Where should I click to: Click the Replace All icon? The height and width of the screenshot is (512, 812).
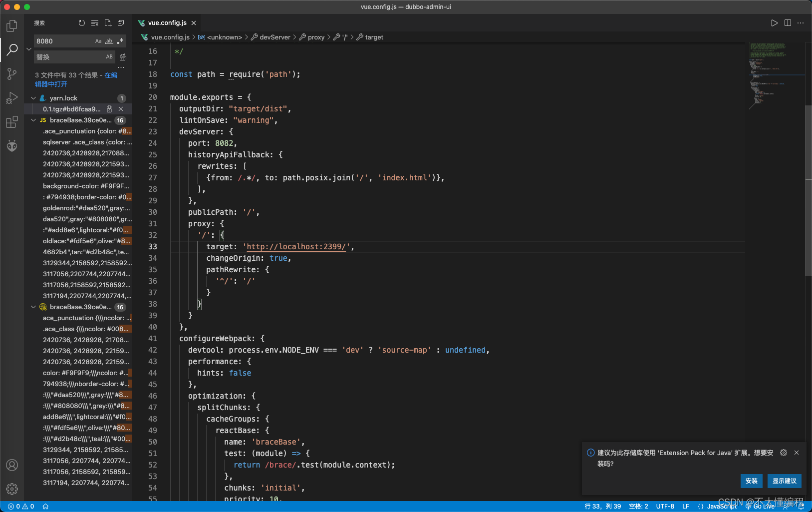(123, 57)
